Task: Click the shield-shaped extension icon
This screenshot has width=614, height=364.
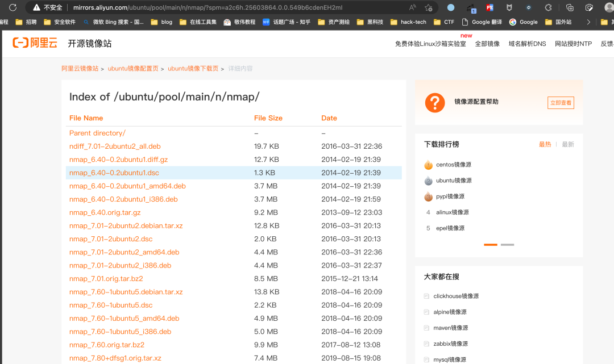Action: click(509, 7)
